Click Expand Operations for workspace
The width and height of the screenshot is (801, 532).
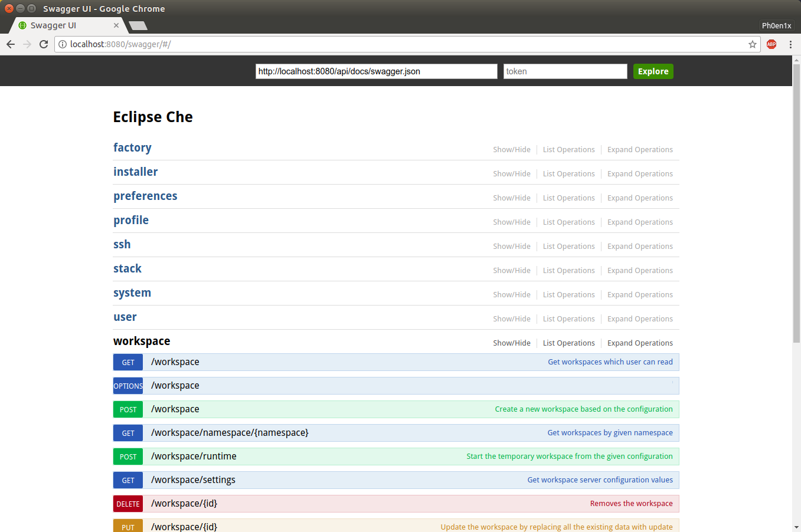[x=640, y=343]
